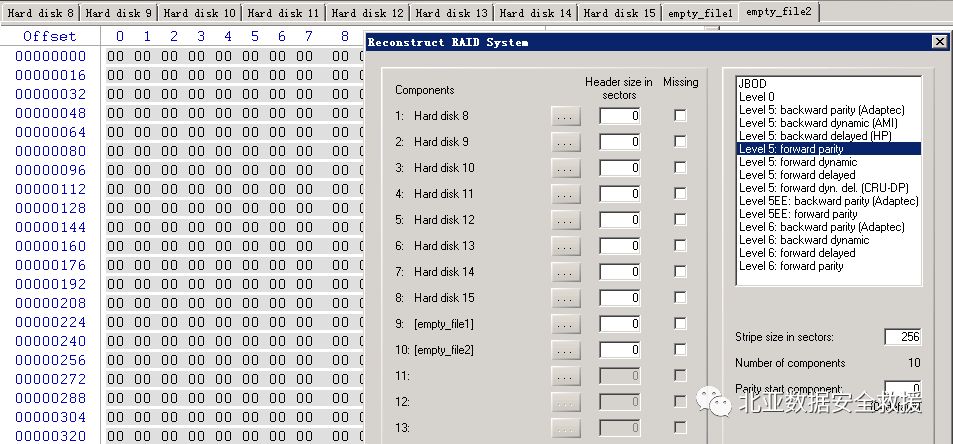The height and width of the screenshot is (444, 953).
Task: Select Level 5: forward dynamic
Action: point(829,162)
